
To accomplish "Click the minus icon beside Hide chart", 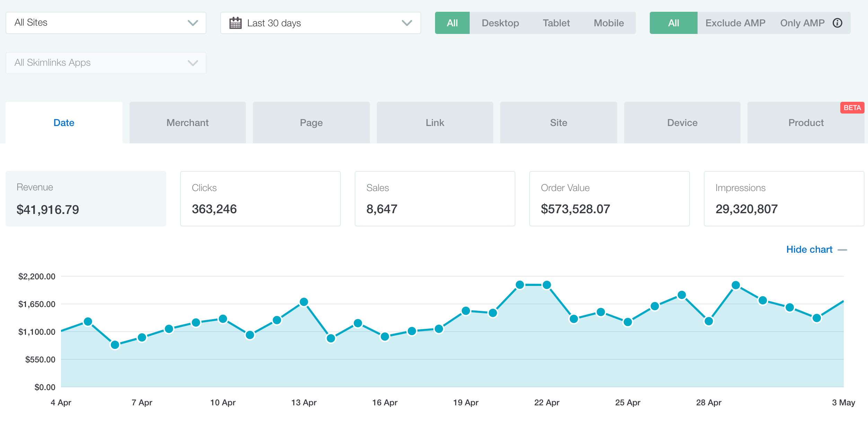I will [x=842, y=250].
